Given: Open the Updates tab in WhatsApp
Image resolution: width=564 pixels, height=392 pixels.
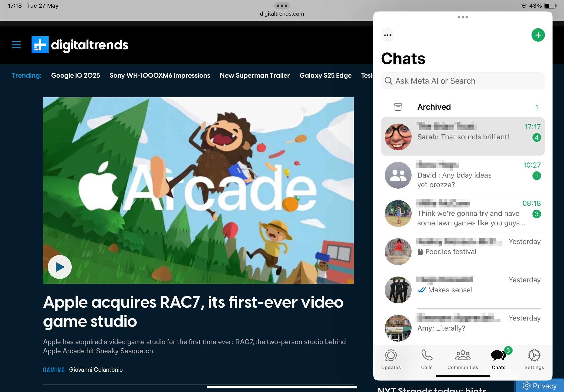Looking at the screenshot, I should coord(391,359).
